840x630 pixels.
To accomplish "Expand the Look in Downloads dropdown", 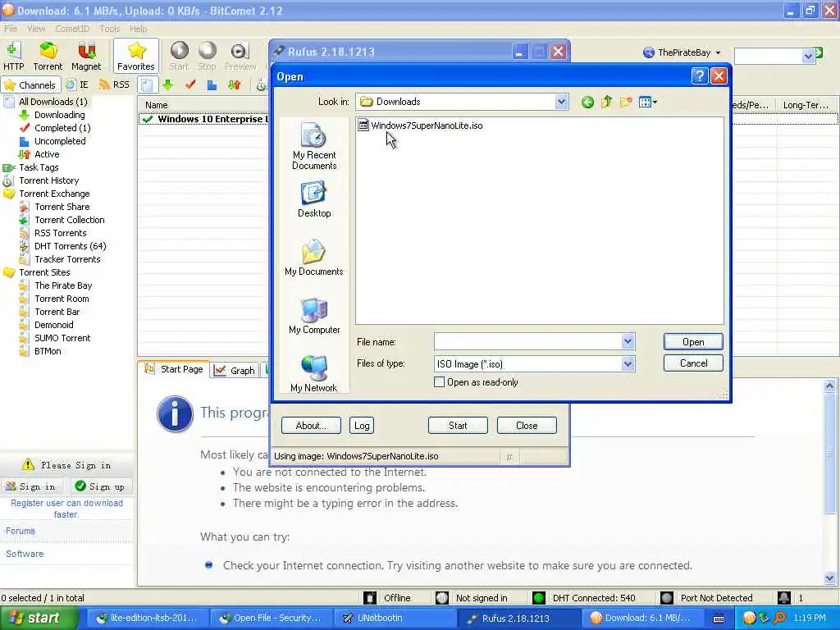I will (x=561, y=102).
